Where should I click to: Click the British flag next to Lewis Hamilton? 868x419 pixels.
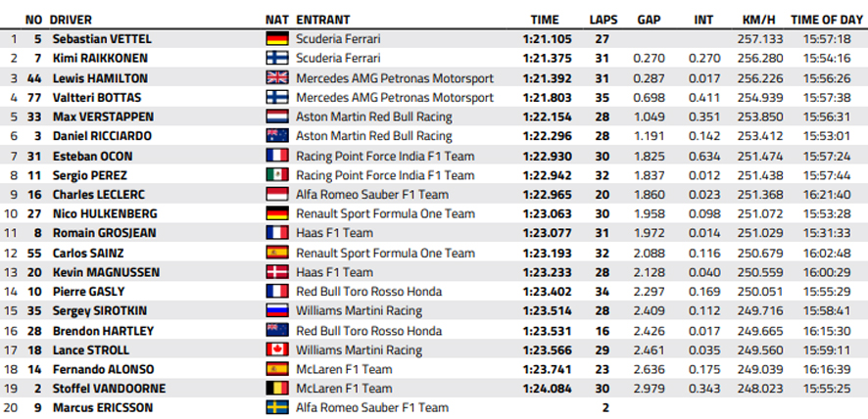277,77
